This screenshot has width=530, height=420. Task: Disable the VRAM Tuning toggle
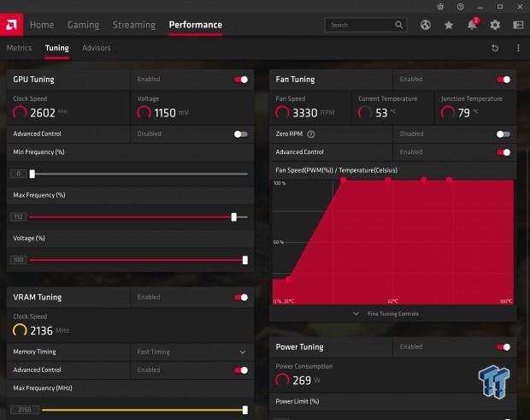tap(241, 297)
